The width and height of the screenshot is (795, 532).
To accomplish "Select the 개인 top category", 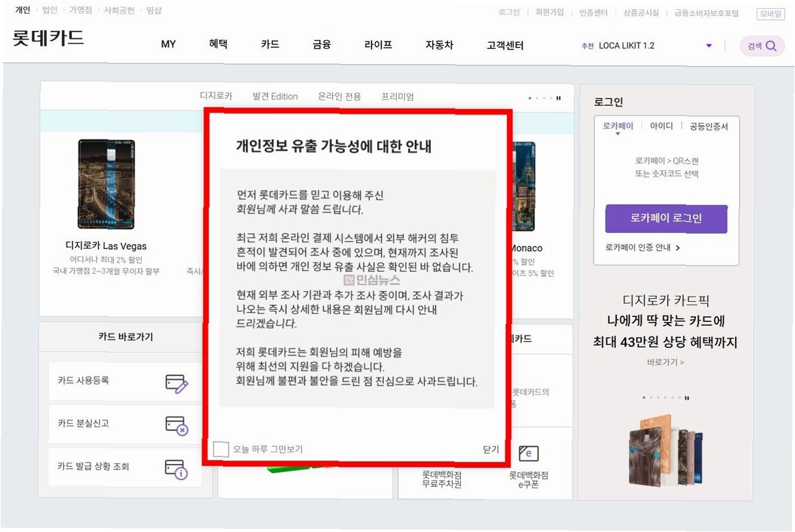I will coord(23,11).
